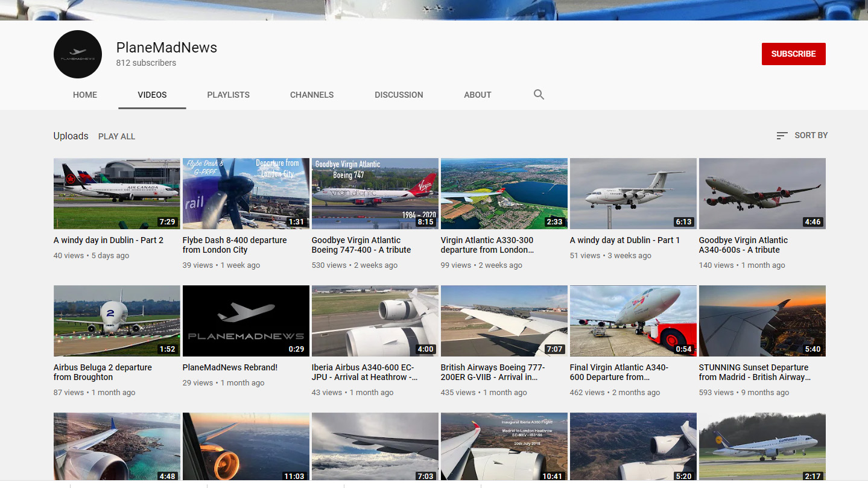Image resolution: width=868 pixels, height=488 pixels.
Task: Click '530 views • 2 weeks ago' metadata
Action: (355, 265)
